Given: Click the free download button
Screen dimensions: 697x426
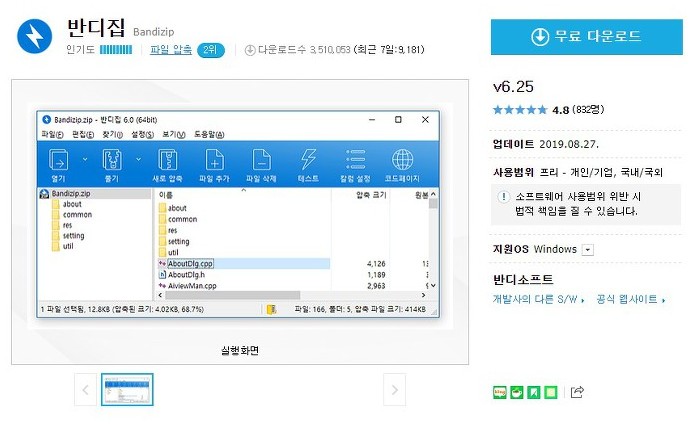Looking at the screenshot, I should pyautogui.click(x=586, y=37).
